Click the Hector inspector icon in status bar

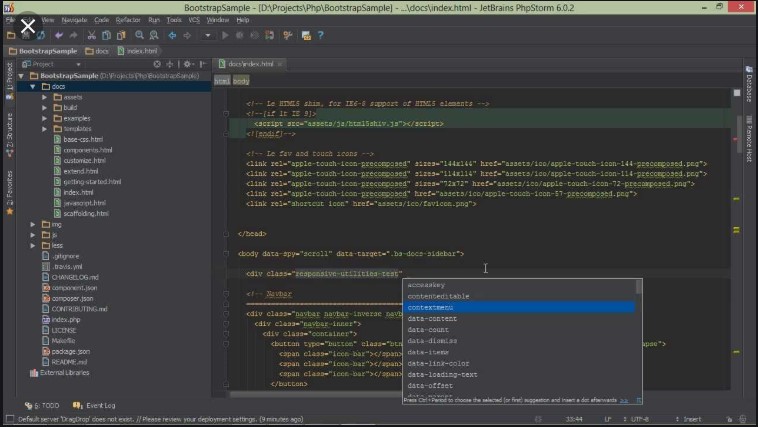tap(743, 419)
